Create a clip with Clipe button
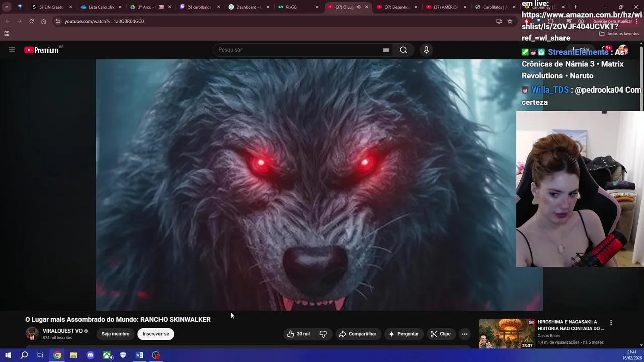 click(x=440, y=334)
